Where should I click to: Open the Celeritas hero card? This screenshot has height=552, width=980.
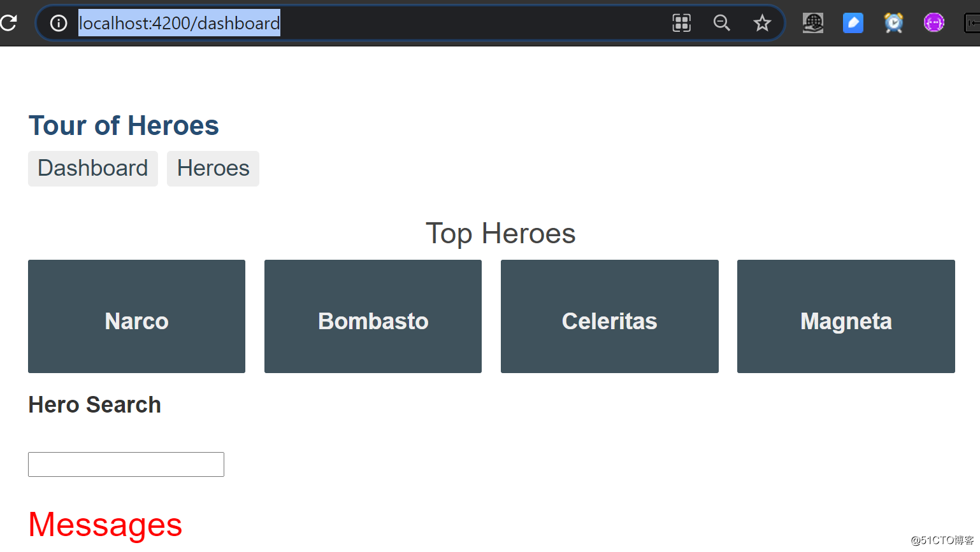tap(610, 316)
